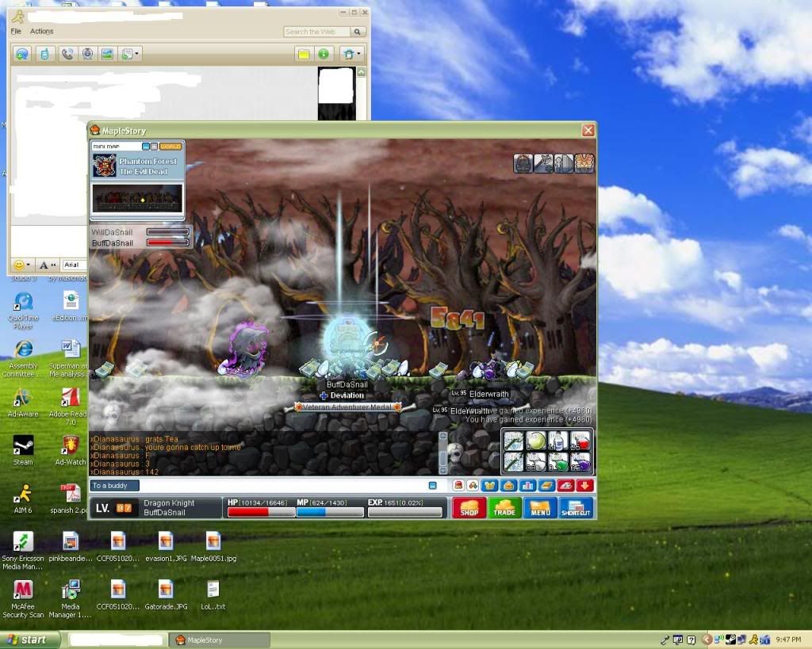Trigger the bottom-row spear skill quick slot
Image resolution: width=812 pixels, height=649 pixels.
point(514,462)
